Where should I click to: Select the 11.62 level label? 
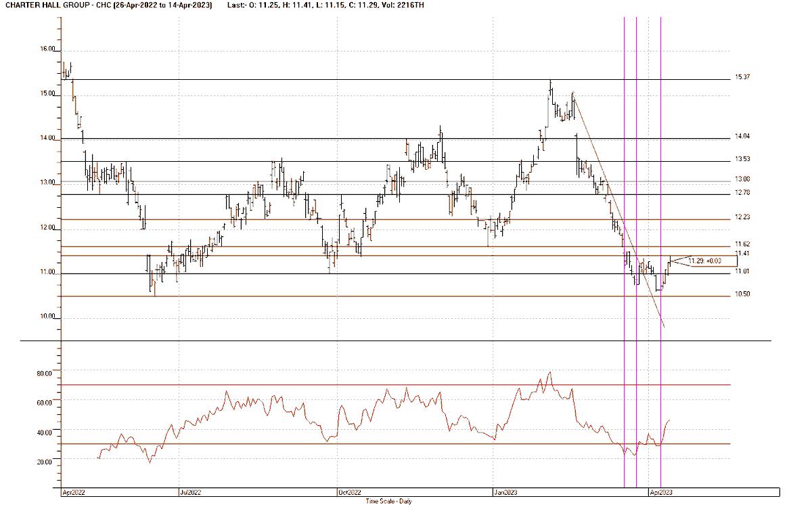point(742,244)
